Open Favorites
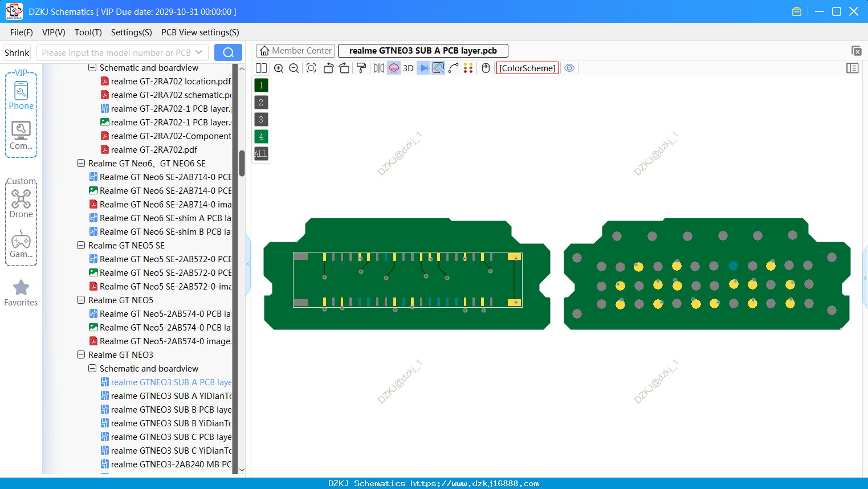 point(21,293)
